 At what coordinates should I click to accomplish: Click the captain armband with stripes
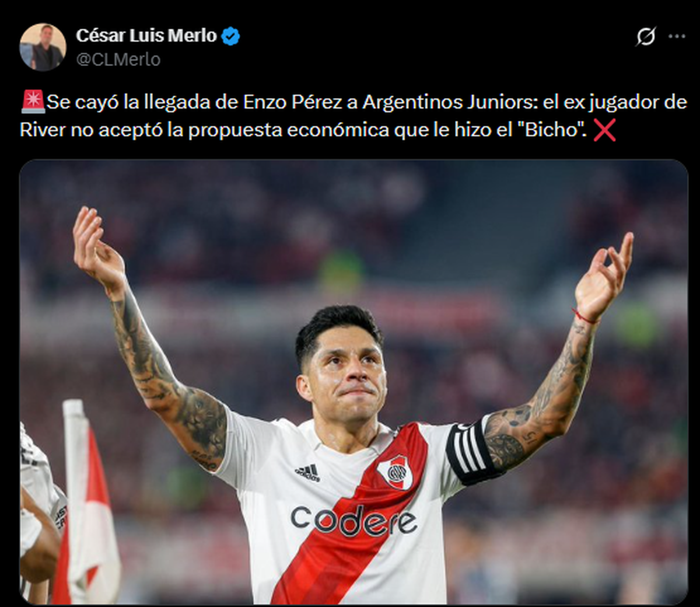point(470,452)
